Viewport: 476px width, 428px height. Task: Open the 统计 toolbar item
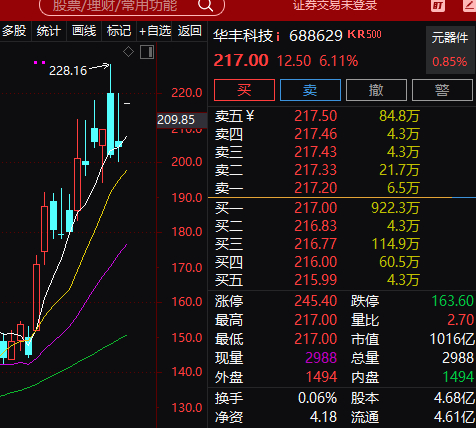pos(49,31)
